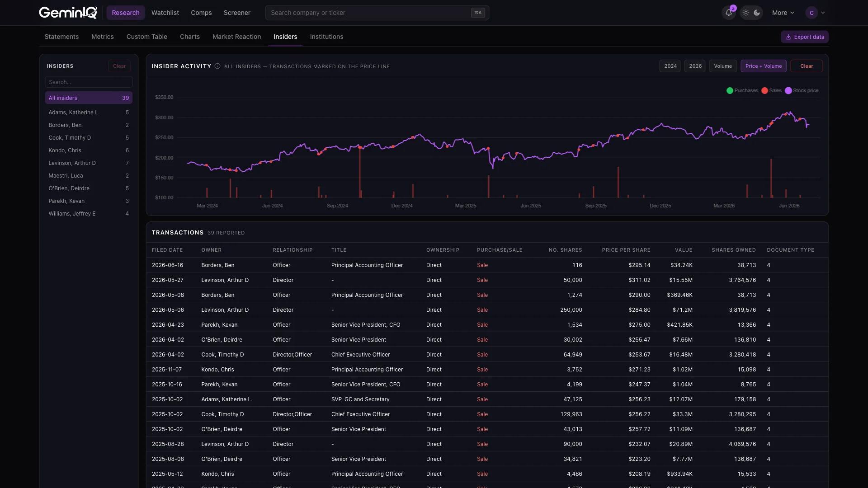Click the info icon beside Insider Activity
The image size is (868, 488).
217,66
